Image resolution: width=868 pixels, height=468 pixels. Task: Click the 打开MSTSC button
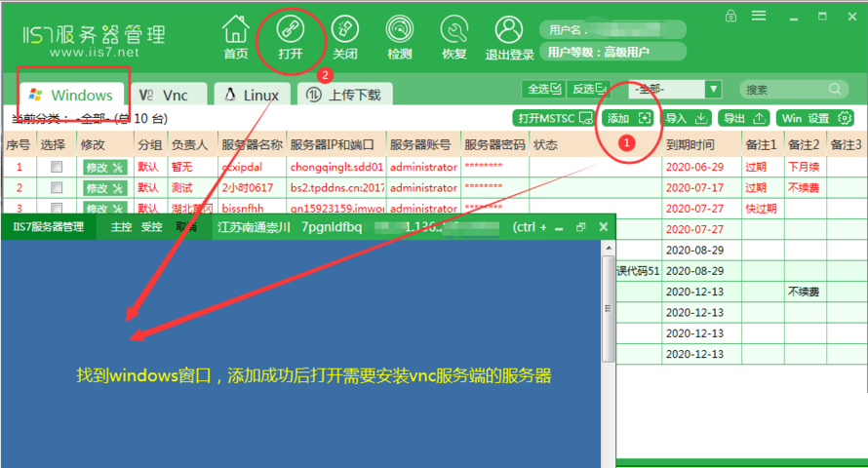point(554,118)
